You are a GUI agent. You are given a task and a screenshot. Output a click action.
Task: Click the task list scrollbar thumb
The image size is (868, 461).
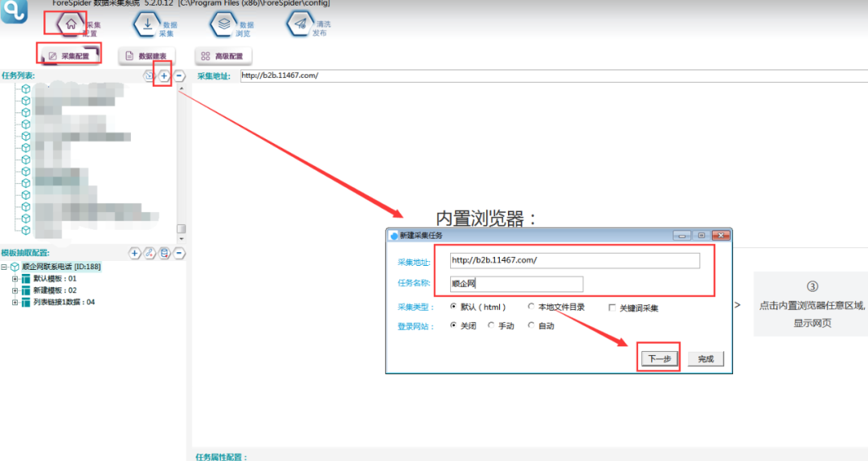tap(181, 229)
